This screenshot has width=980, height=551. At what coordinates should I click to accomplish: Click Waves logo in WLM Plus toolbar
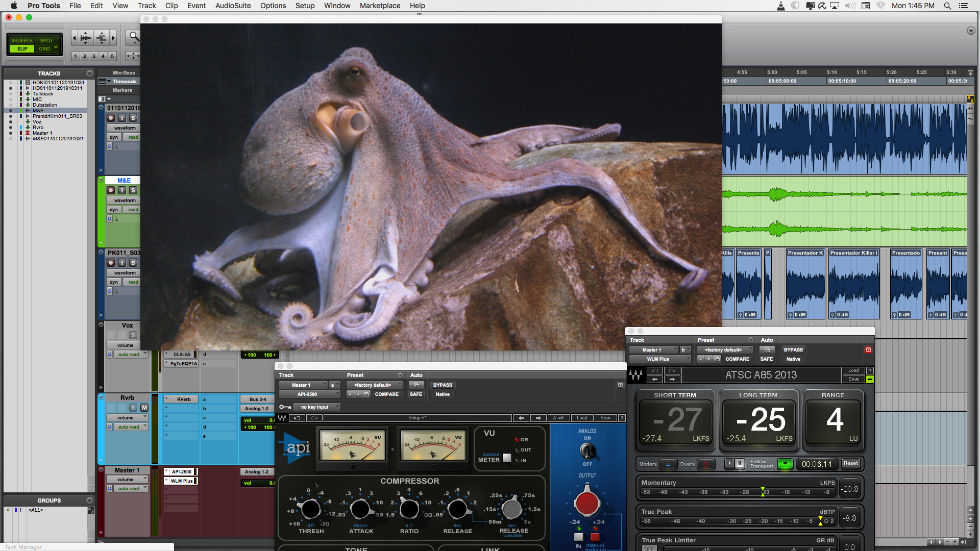click(x=636, y=375)
